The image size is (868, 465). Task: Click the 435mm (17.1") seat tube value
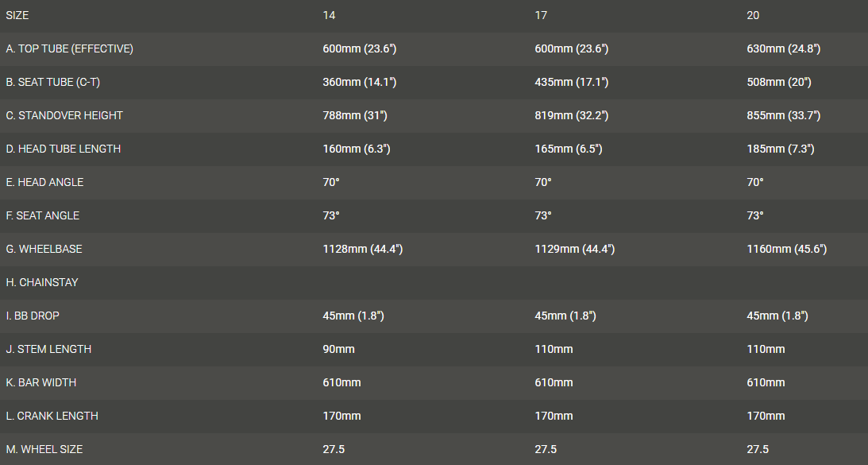point(572,83)
